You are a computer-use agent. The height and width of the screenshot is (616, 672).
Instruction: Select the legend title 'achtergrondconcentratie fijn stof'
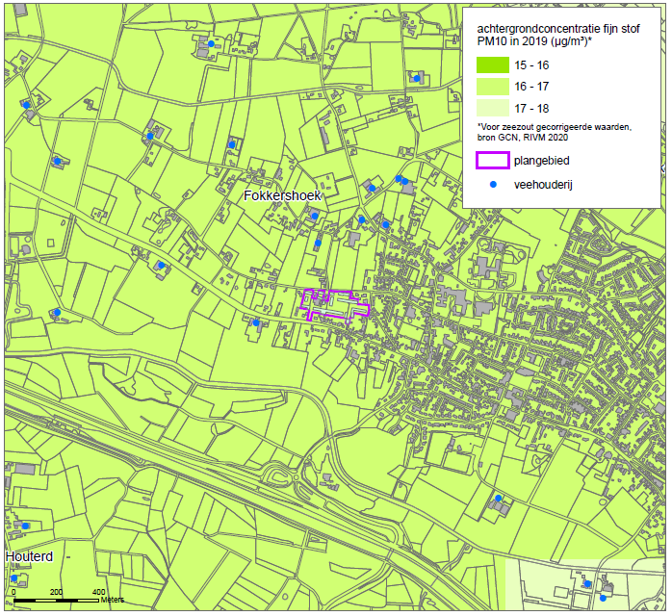[558, 29]
